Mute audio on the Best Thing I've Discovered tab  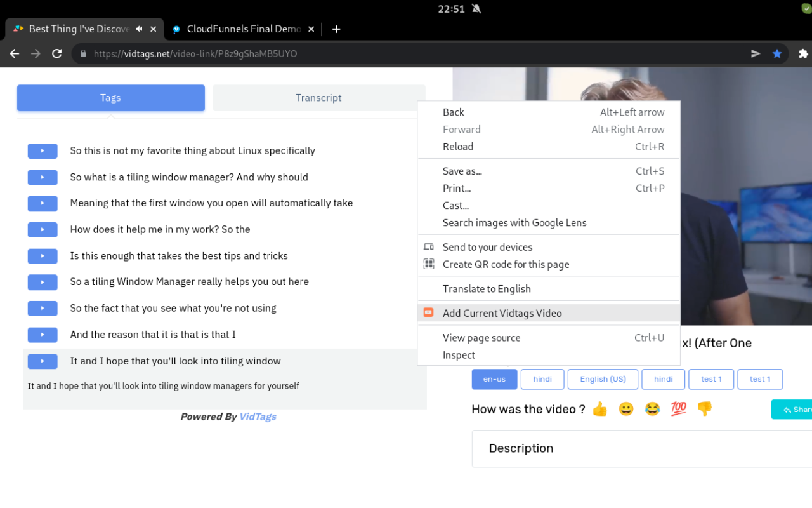138,29
